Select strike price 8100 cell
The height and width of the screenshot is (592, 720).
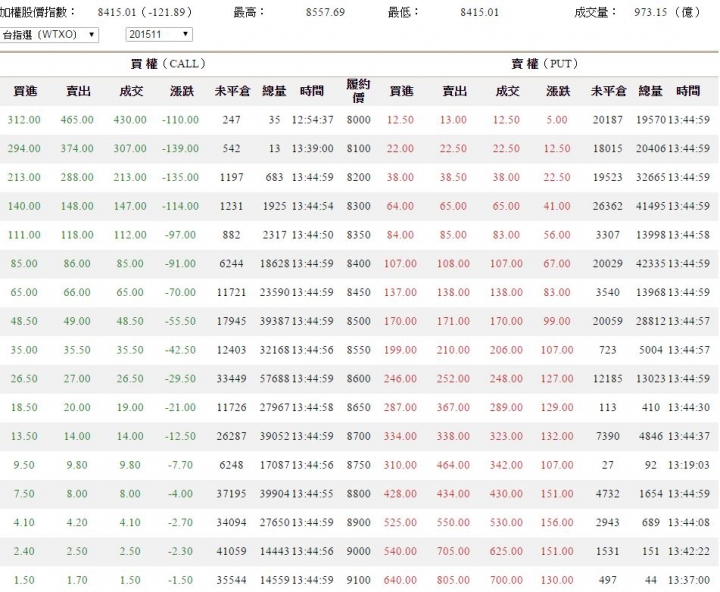[x=359, y=149]
